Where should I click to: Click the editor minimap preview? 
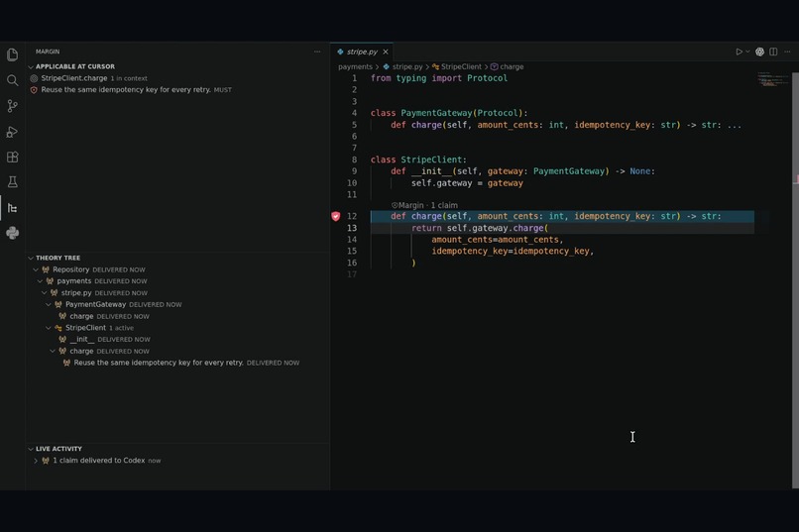[x=771, y=79]
